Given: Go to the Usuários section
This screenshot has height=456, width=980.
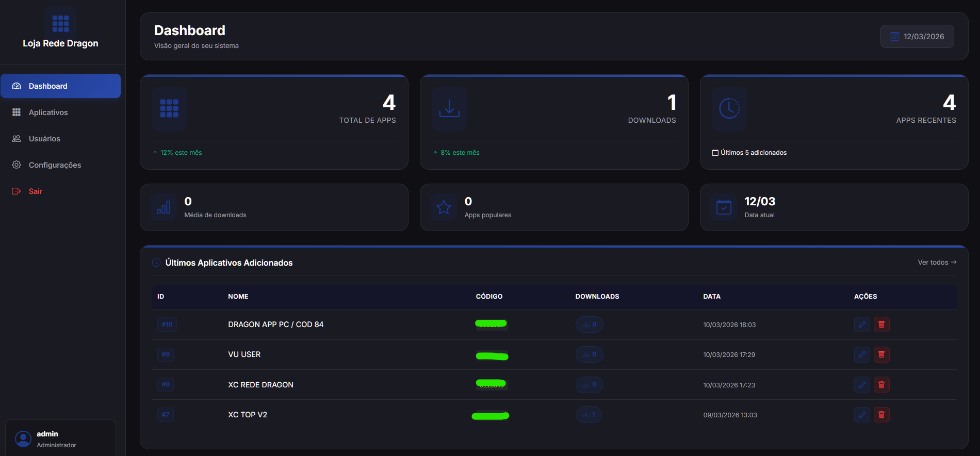Looking at the screenshot, I should tap(44, 139).
